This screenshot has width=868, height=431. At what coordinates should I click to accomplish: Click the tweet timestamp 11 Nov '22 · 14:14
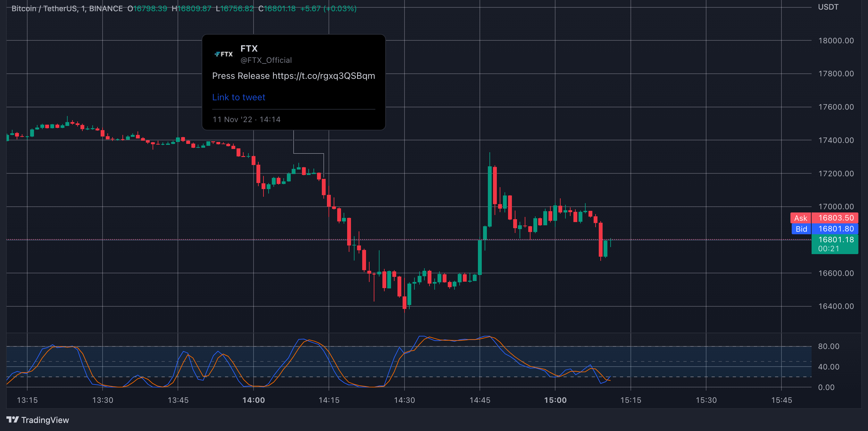(x=246, y=120)
